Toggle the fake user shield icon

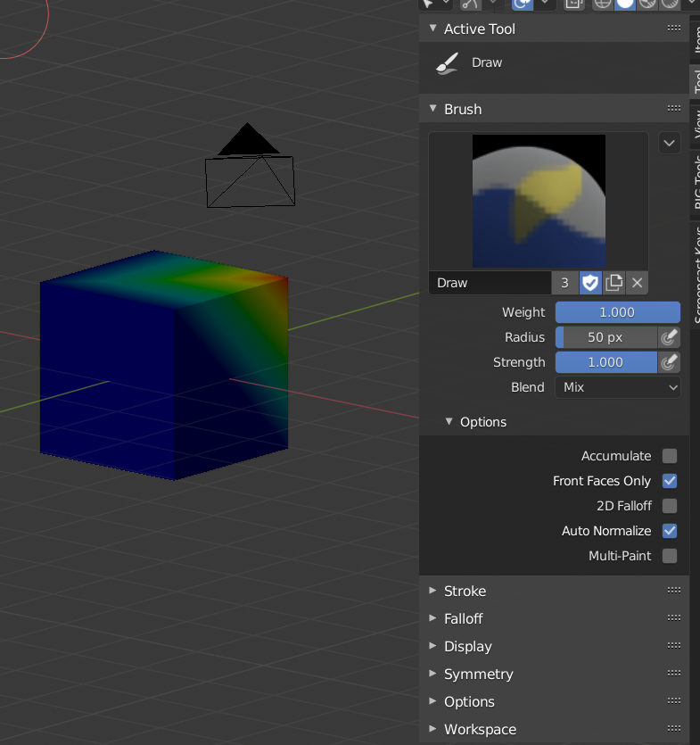(x=590, y=283)
